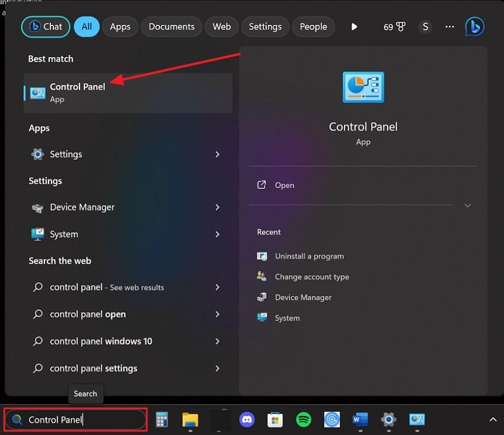Viewport: 504px width, 435px height.
Task: Open Spotify from the taskbar
Action: pos(304,420)
